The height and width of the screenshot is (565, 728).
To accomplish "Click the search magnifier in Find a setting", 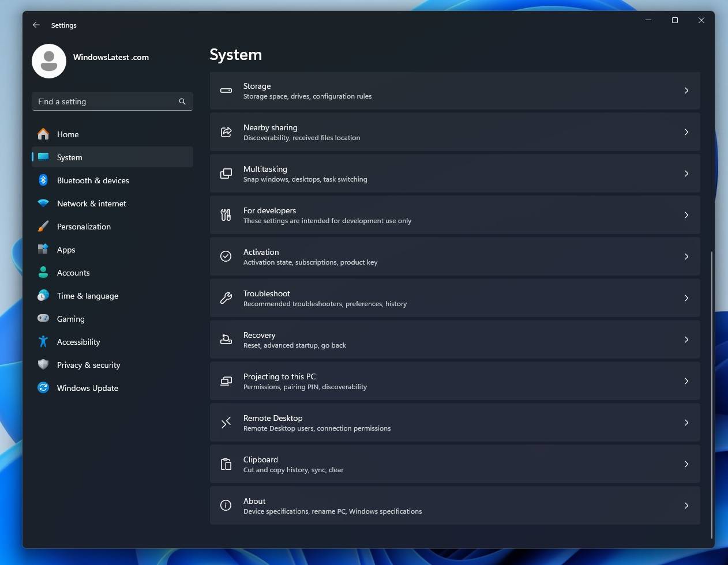I will (182, 101).
